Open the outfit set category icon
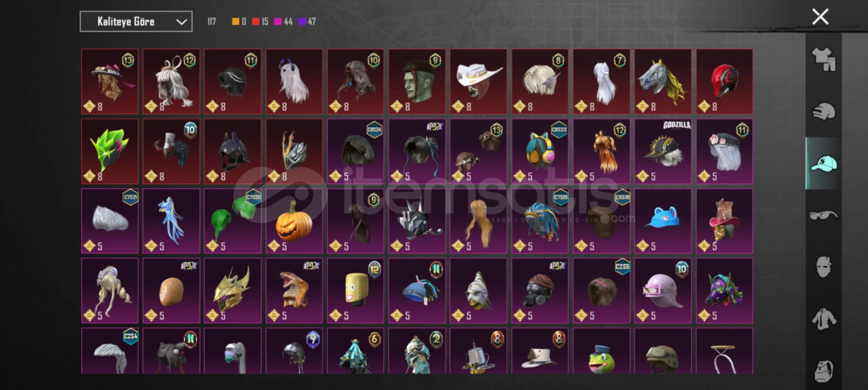The width and height of the screenshot is (868, 390). click(824, 59)
